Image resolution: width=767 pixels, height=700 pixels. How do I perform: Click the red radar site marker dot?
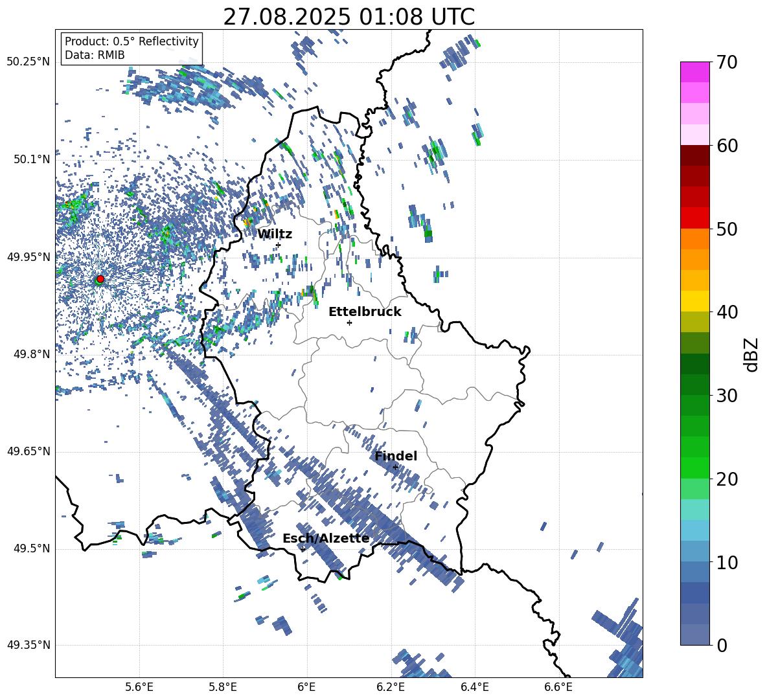[x=100, y=278]
